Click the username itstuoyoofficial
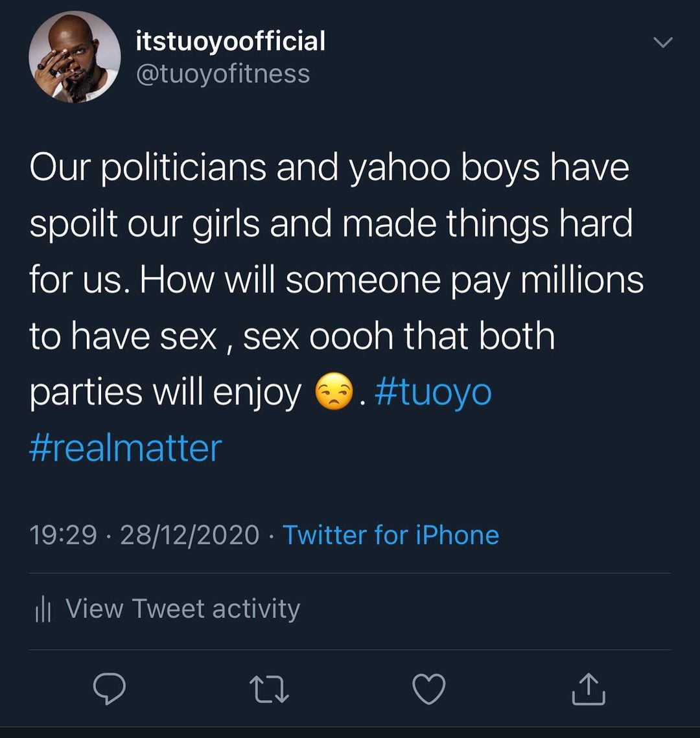700x738 pixels. (230, 41)
